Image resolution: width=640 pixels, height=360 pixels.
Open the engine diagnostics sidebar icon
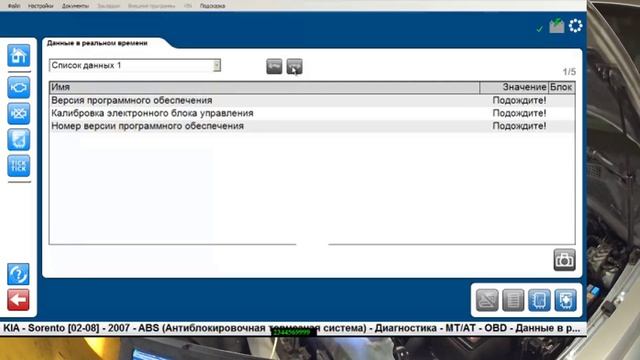[19, 87]
